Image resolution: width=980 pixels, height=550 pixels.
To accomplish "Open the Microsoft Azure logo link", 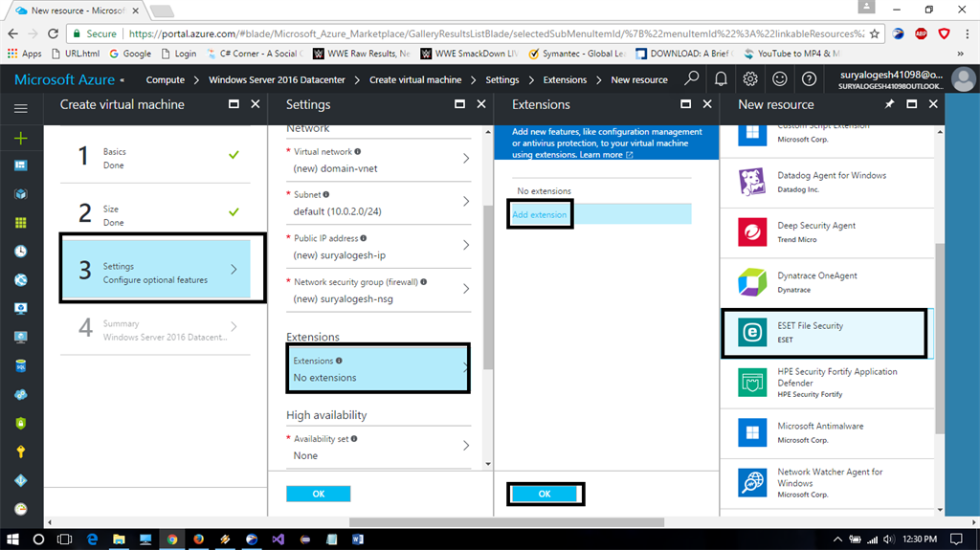I will click(x=64, y=80).
